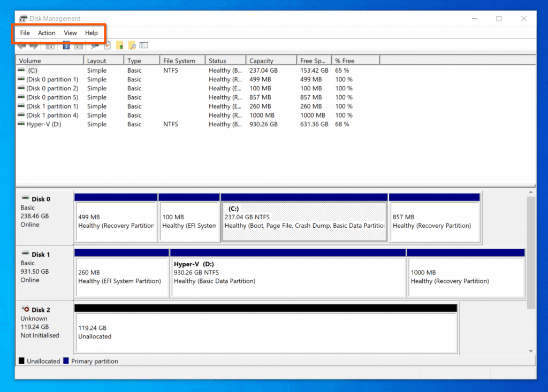Screen dimensions: 548x392
Task: Minimize the Disk Management window
Action: [x=474, y=19]
